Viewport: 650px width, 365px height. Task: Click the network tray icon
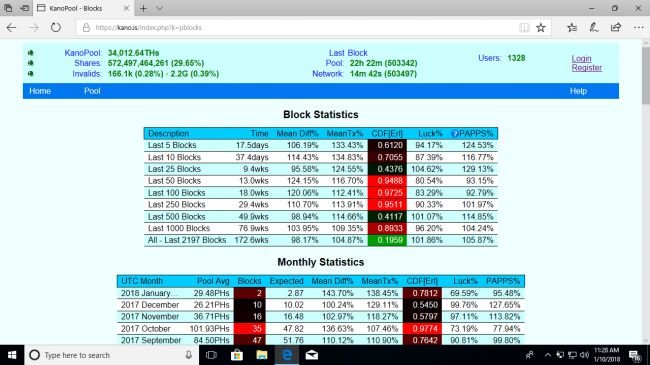click(572, 355)
